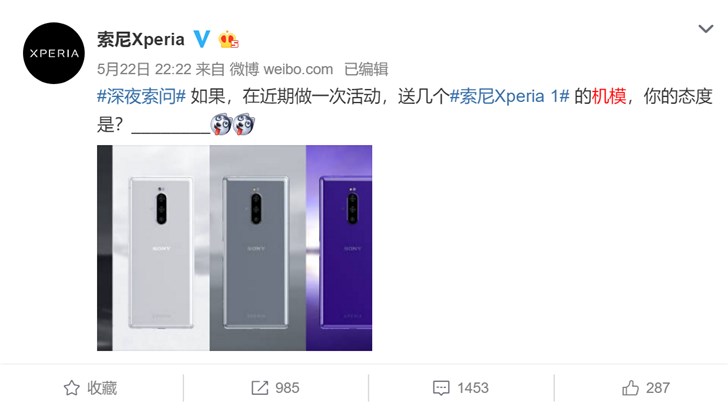This screenshot has height=410, width=728.
Task: Click the 收藏 favorite button text
Action: click(x=102, y=388)
